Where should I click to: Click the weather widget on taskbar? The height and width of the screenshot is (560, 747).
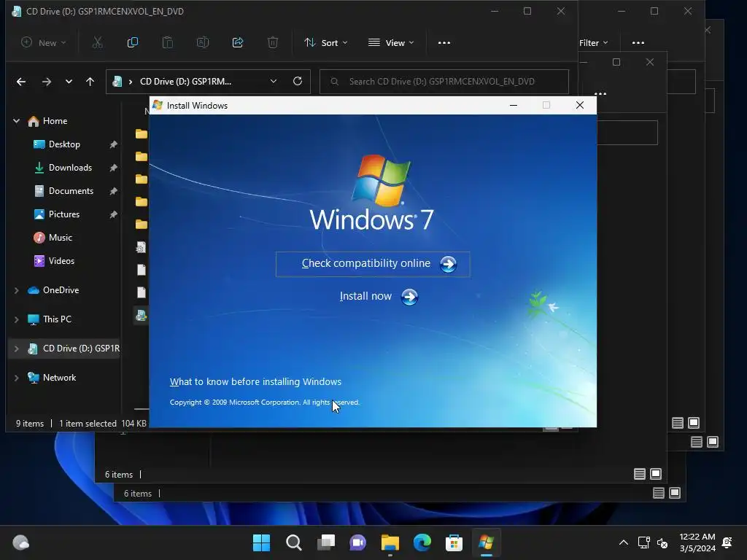pos(21,542)
